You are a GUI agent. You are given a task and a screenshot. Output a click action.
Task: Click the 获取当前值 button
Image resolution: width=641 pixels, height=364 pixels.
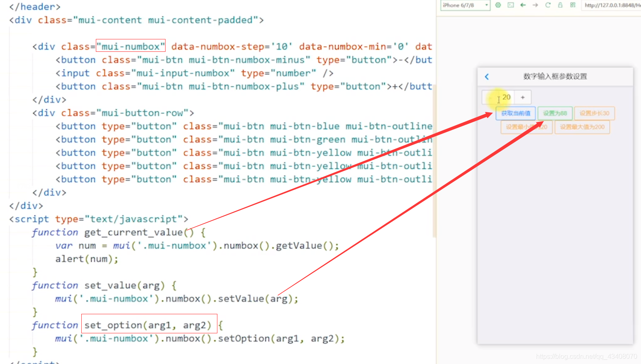coord(516,113)
